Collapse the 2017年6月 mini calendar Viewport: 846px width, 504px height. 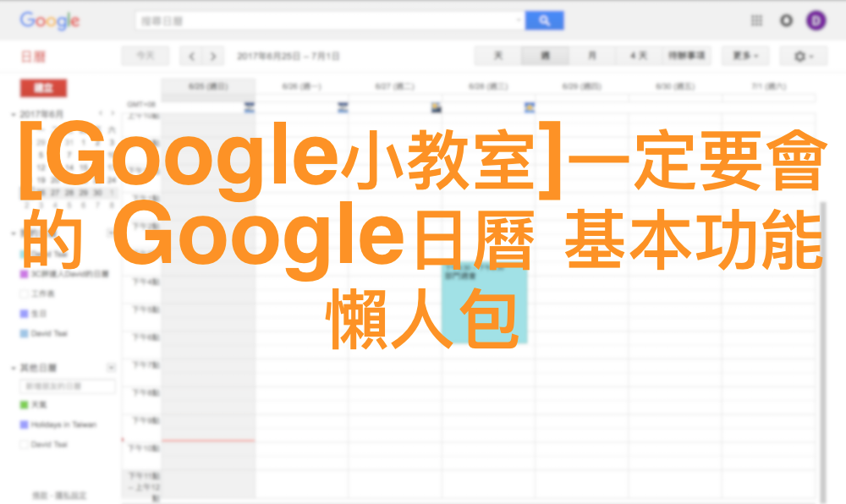tap(14, 114)
